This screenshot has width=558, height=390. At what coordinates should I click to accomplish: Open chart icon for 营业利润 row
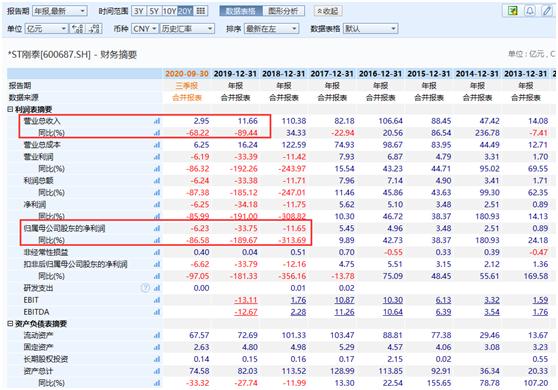click(157, 157)
